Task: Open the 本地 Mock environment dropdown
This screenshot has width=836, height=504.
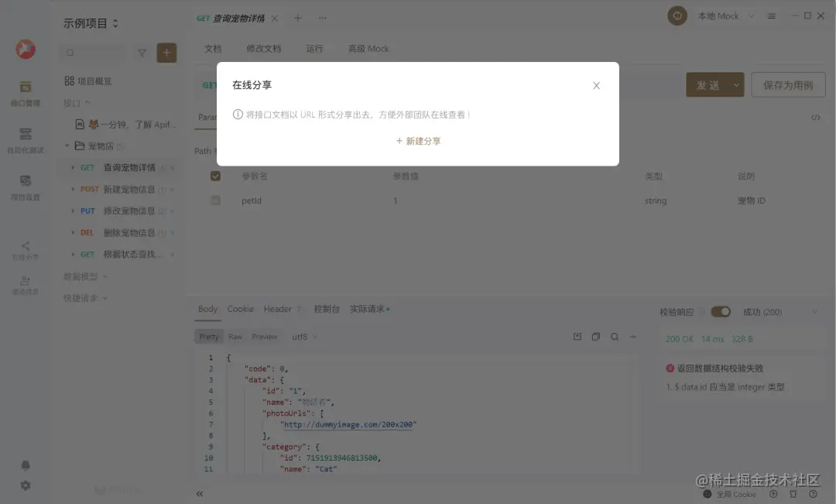Action: coord(725,16)
